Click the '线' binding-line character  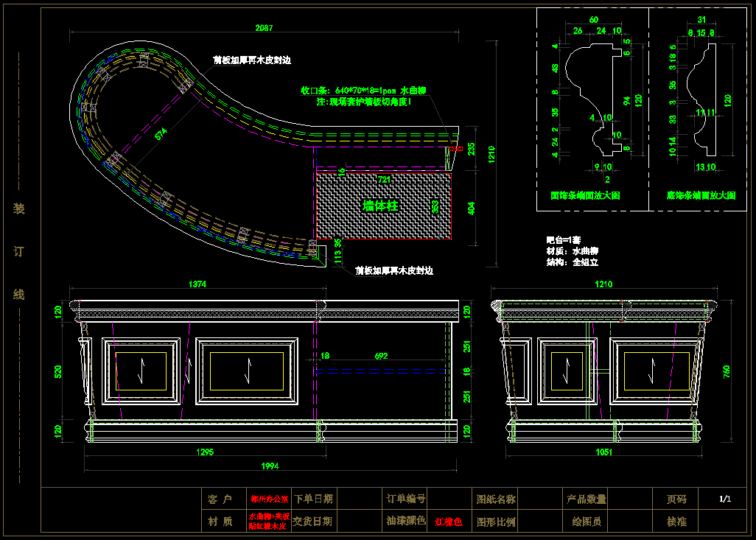click(19, 294)
